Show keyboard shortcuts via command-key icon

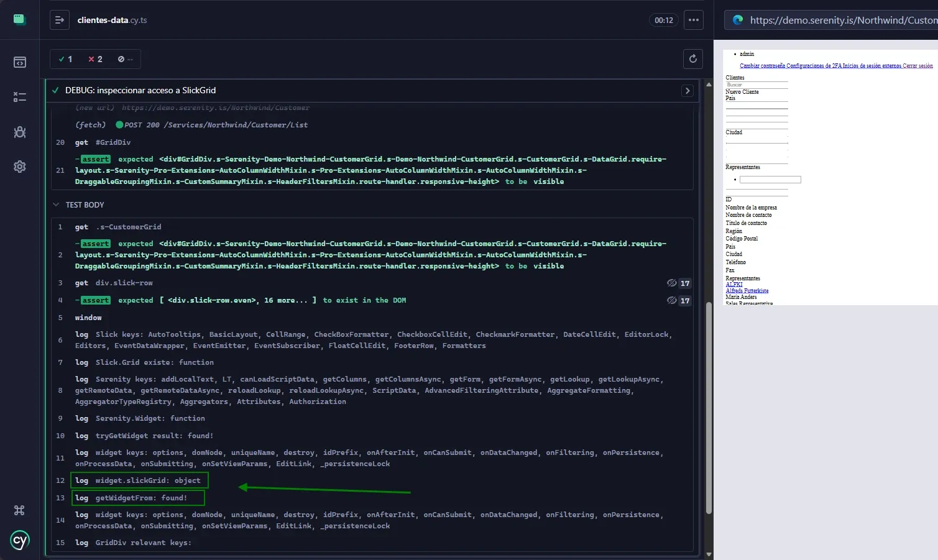(x=19, y=510)
